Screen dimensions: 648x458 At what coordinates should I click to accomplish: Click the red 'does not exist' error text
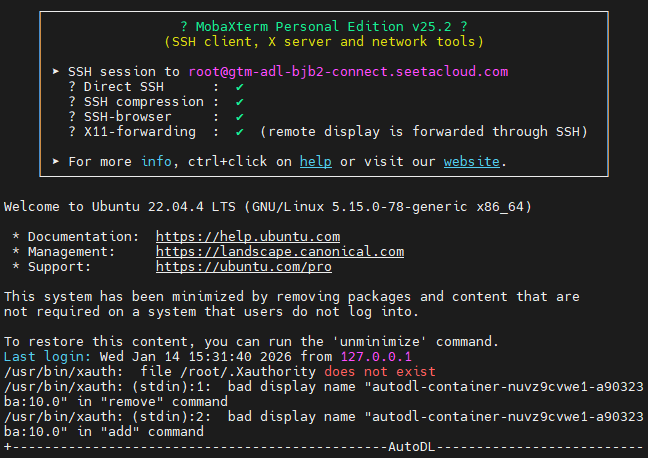[x=380, y=371]
